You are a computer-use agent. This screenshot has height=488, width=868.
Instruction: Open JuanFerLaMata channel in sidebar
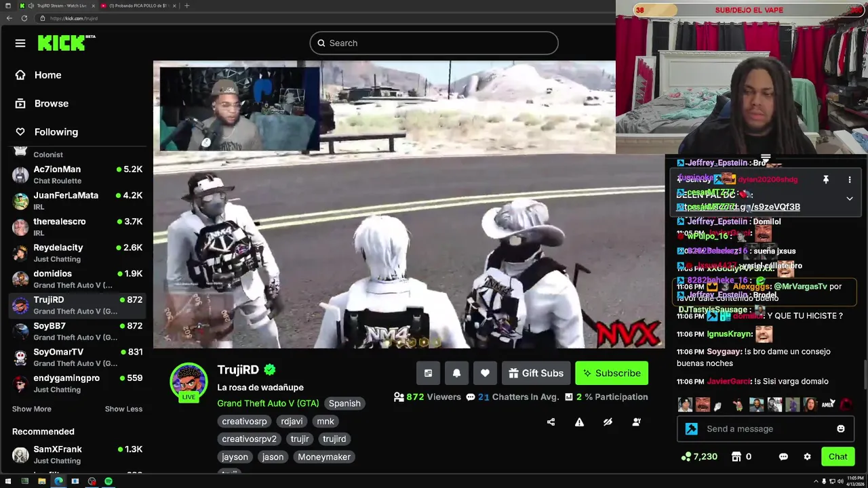(x=78, y=201)
